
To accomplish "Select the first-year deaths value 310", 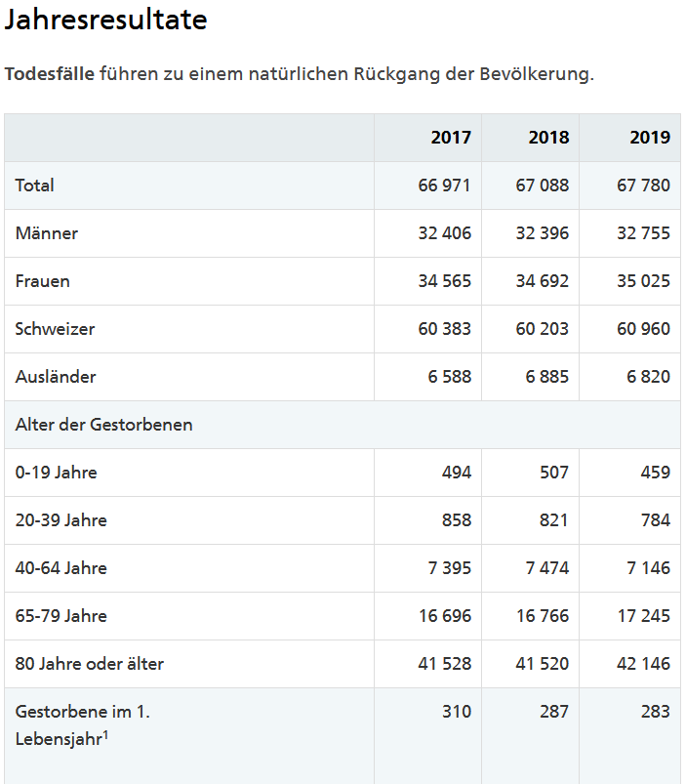I will 456,712.
